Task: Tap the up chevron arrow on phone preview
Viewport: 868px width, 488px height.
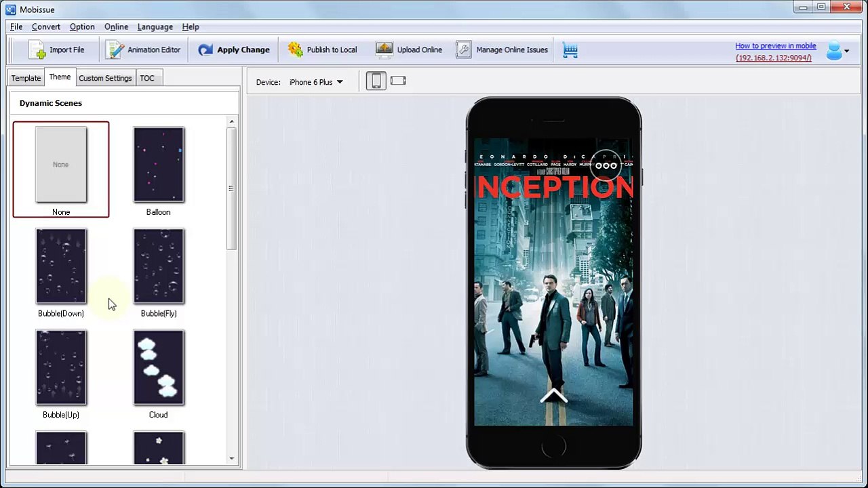Action: click(x=554, y=396)
